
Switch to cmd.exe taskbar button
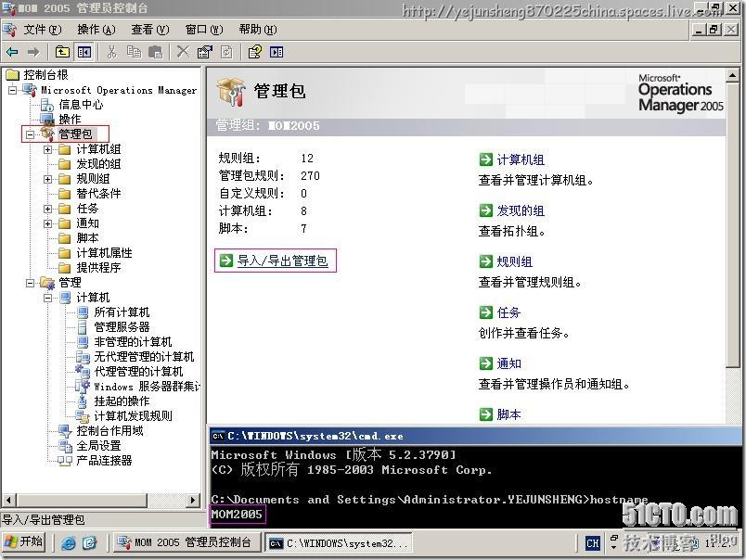coord(339,543)
